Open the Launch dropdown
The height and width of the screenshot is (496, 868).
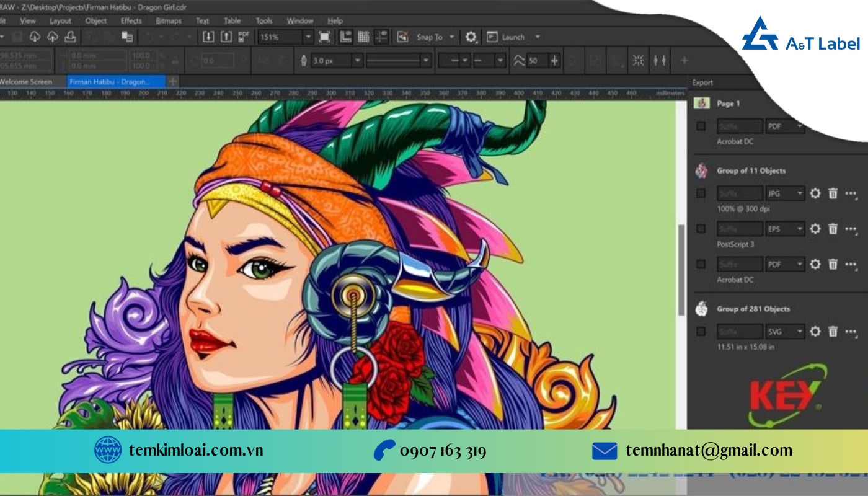(x=537, y=37)
